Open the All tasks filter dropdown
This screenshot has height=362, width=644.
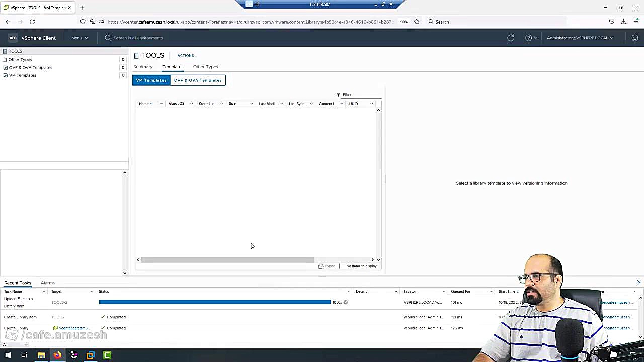(x=15, y=344)
